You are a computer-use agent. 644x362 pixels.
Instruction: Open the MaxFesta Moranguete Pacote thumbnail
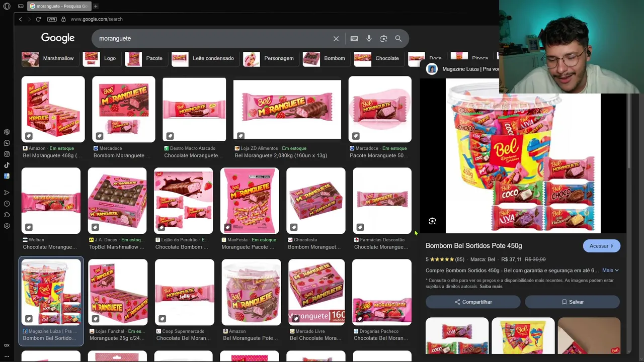tap(250, 201)
